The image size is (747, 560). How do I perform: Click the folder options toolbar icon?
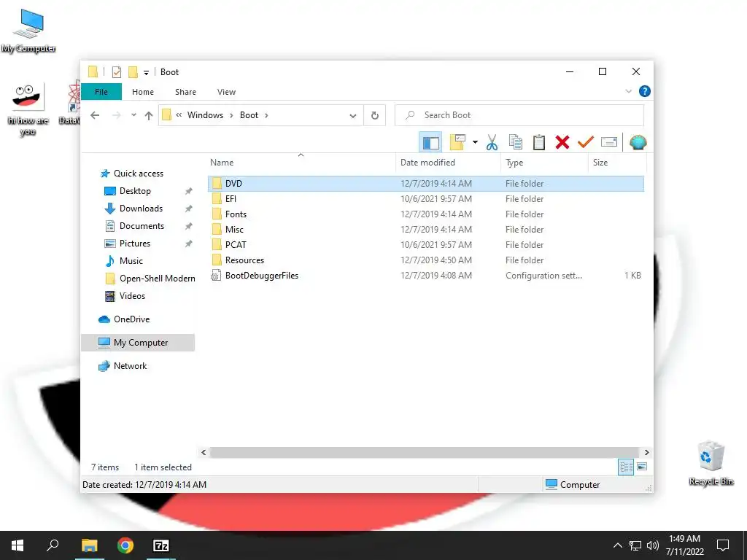click(457, 142)
